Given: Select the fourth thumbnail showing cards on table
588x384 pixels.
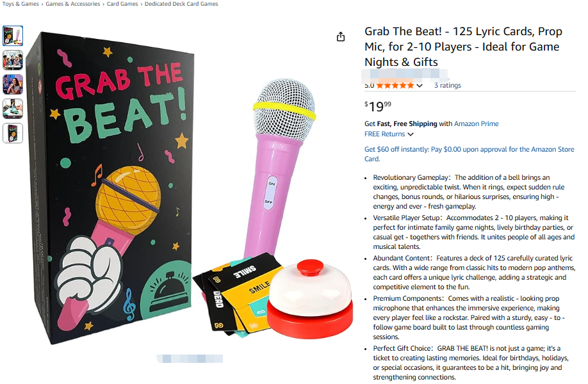Looking at the screenshot, I should [13, 109].
